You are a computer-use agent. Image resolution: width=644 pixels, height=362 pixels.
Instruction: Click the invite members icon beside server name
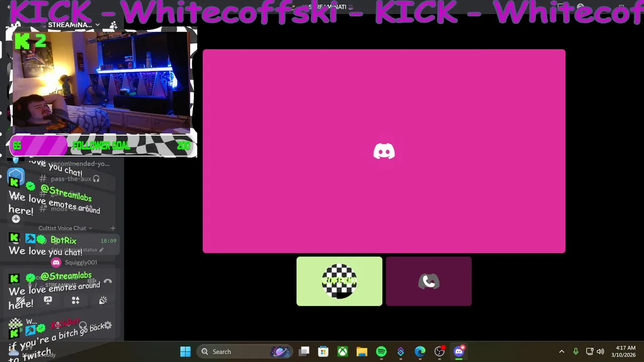point(113,25)
